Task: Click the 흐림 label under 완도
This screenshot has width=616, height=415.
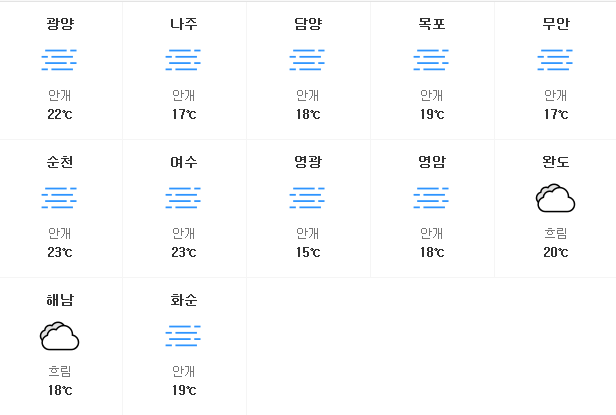Action: click(x=556, y=233)
